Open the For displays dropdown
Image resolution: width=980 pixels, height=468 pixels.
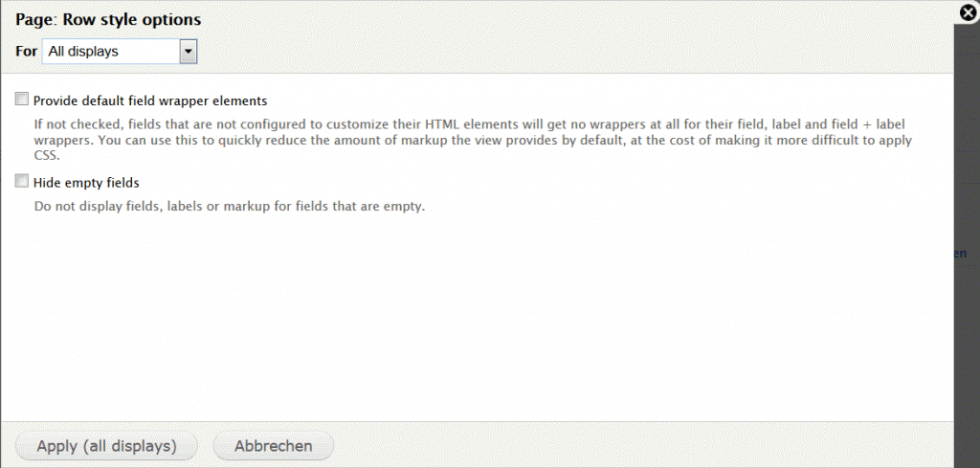pyautogui.click(x=119, y=52)
